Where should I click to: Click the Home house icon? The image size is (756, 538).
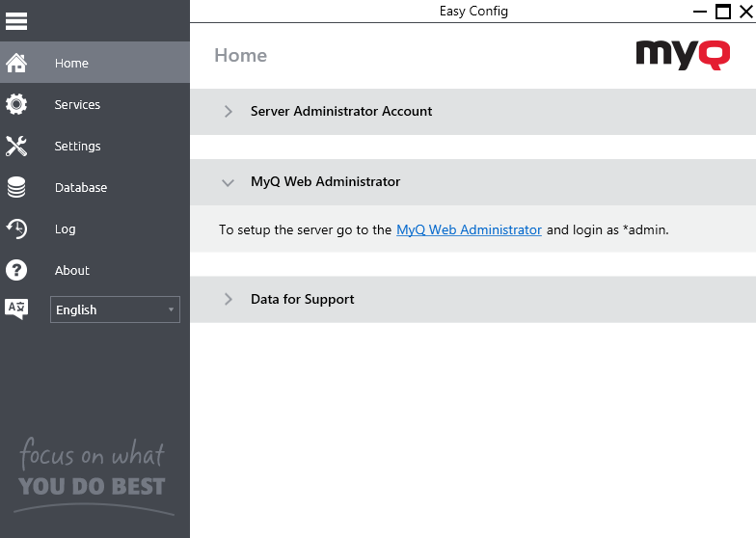click(x=16, y=63)
